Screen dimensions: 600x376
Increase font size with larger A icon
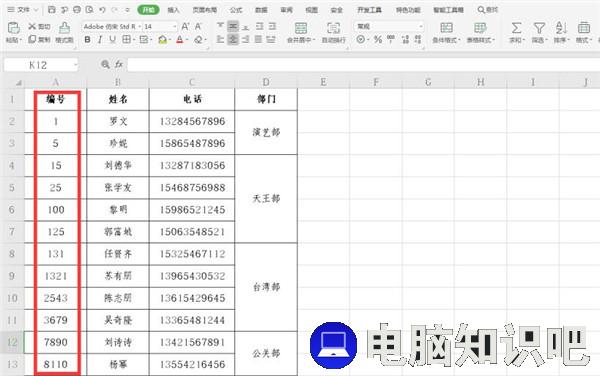(185, 26)
